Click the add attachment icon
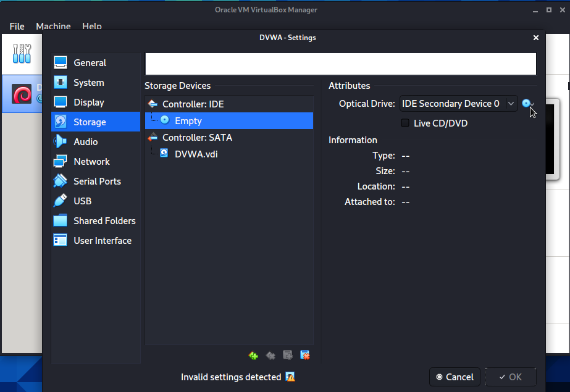Screen dimensions: 570x392 [x=288, y=356]
